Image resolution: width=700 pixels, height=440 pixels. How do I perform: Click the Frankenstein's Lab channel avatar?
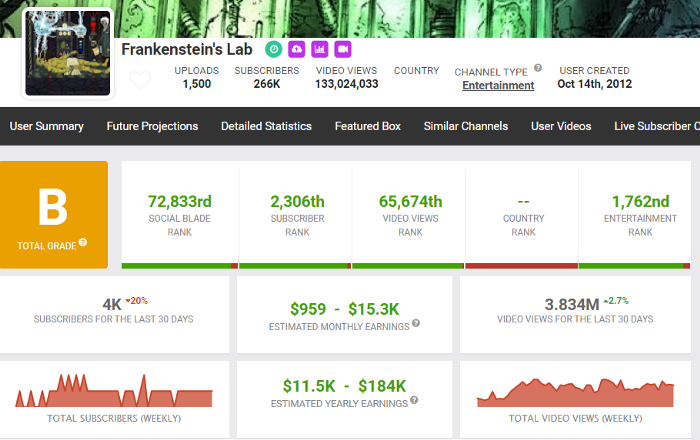[67, 53]
